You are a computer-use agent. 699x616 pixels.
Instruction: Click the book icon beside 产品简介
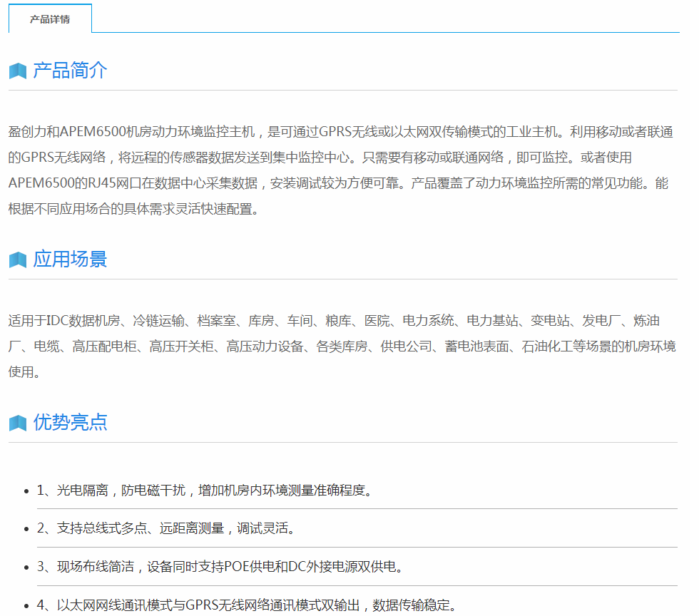point(18,71)
